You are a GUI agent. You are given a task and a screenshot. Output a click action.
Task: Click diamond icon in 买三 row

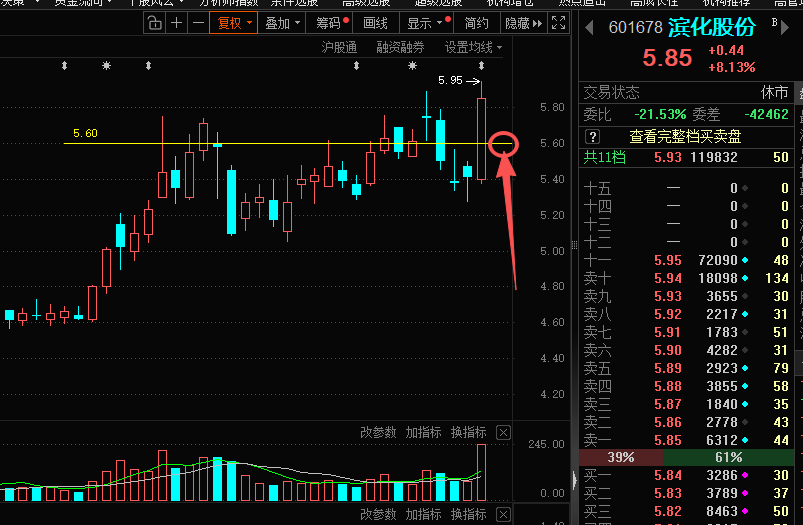coord(745,511)
